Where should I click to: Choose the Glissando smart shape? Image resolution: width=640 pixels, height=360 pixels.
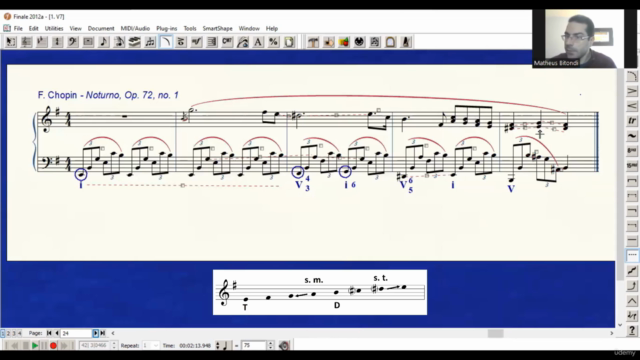pyautogui.click(x=632, y=270)
